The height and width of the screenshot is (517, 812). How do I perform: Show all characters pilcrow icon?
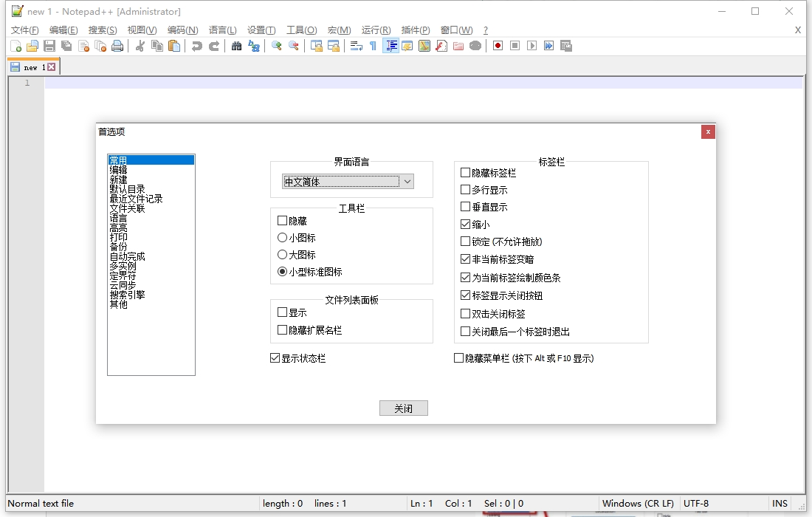pyautogui.click(x=373, y=46)
